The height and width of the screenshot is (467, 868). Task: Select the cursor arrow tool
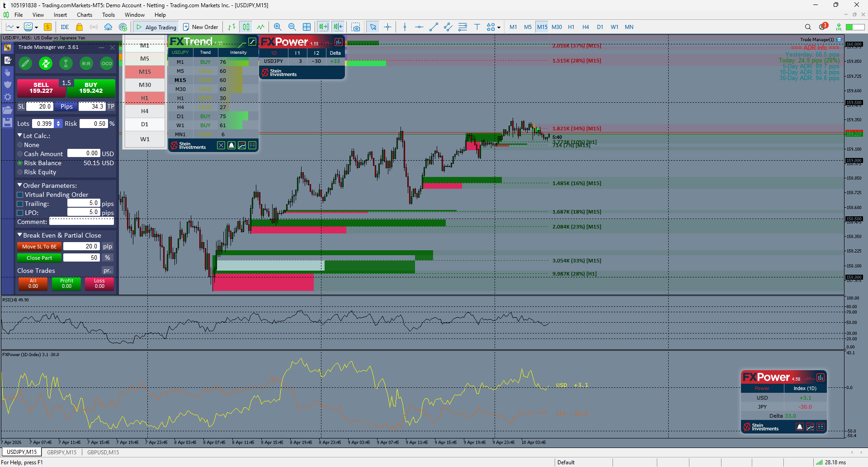(373, 27)
